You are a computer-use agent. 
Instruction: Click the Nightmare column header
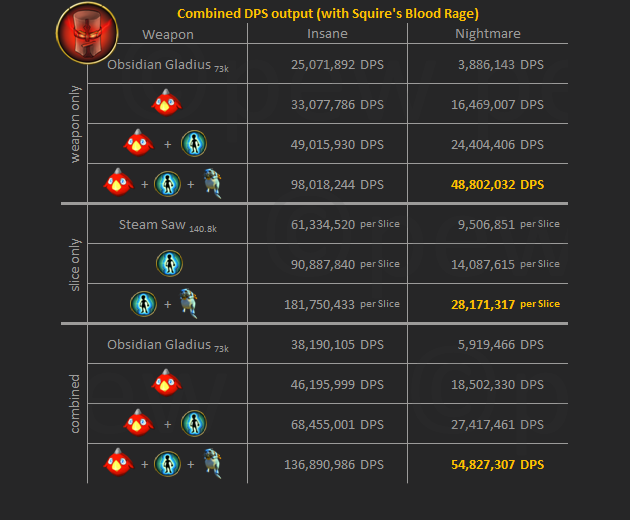tap(487, 34)
